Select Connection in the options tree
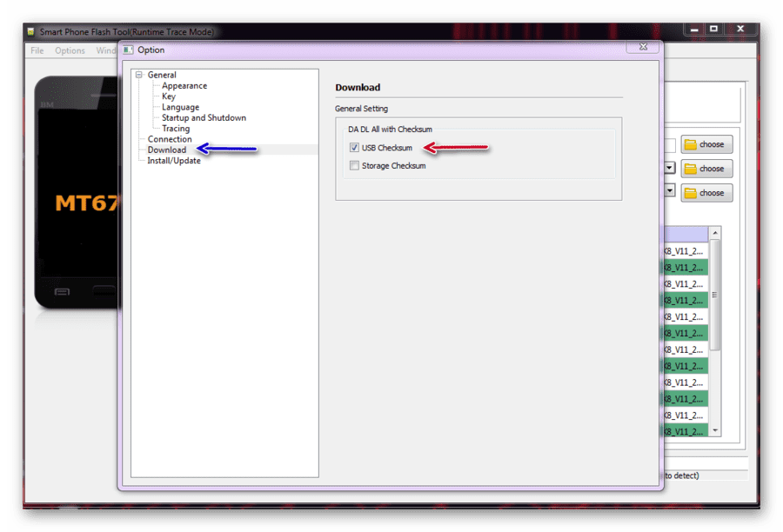Image resolution: width=783 pixels, height=532 pixels. coord(170,139)
